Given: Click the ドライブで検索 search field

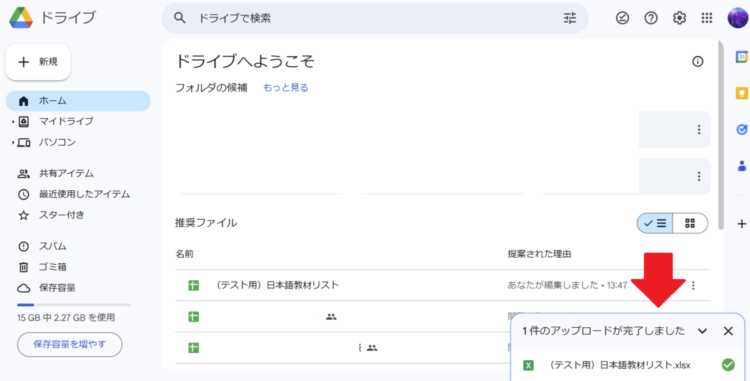Looking at the screenshot, I should (375, 18).
